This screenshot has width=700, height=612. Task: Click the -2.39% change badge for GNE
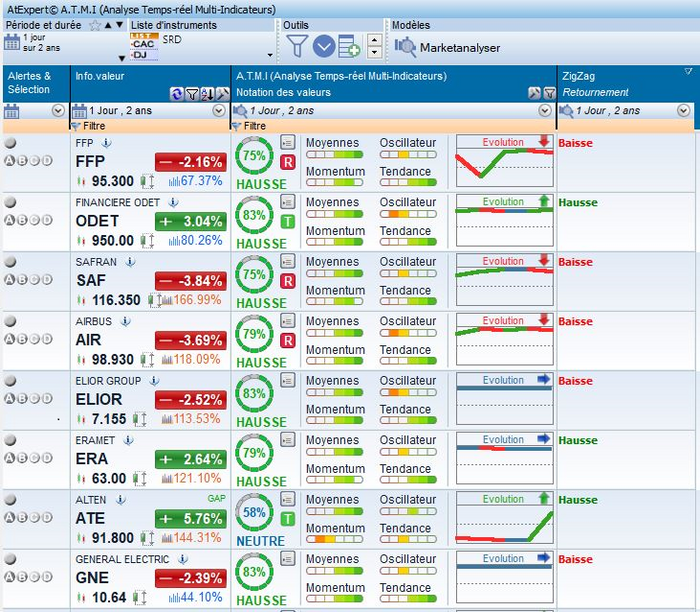tap(191, 578)
